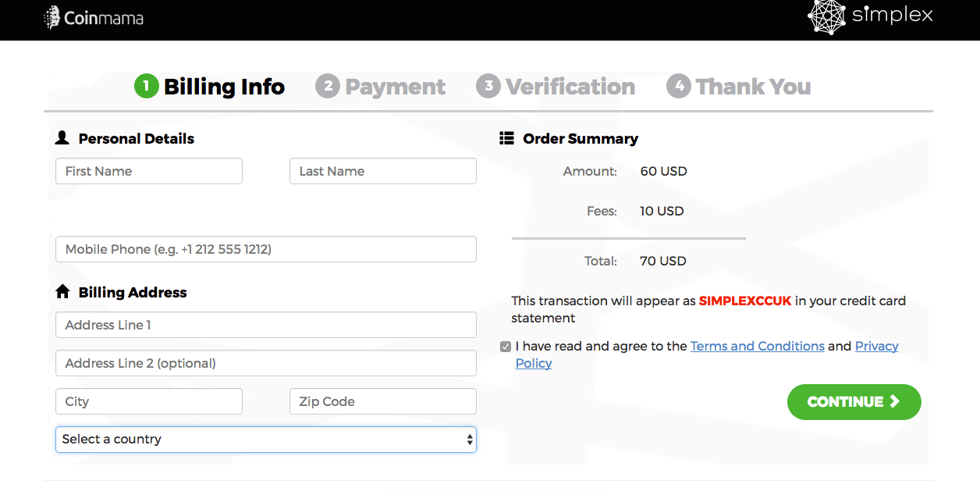
Task: Click the Coinmama logo icon
Action: (x=52, y=17)
